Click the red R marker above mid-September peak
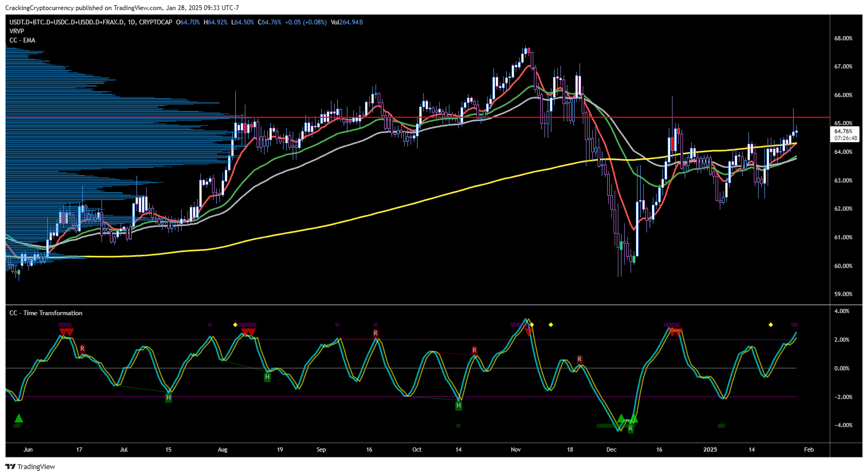Screen dimensions: 868x476 pyautogui.click(x=376, y=333)
